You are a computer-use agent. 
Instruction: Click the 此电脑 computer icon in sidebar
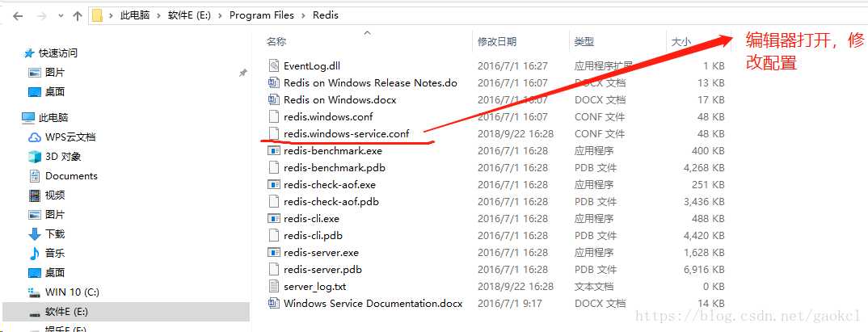[x=27, y=118]
